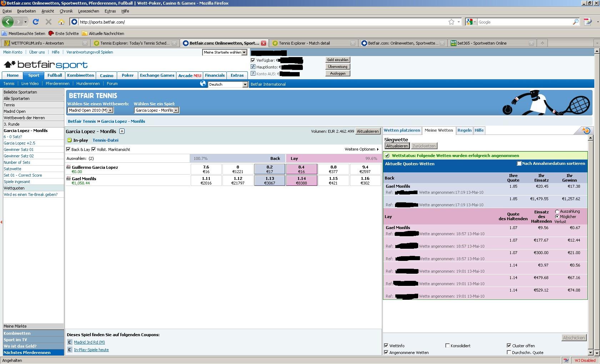
Task: Click Monfils lay price 1.14 cell
Action: click(x=301, y=181)
